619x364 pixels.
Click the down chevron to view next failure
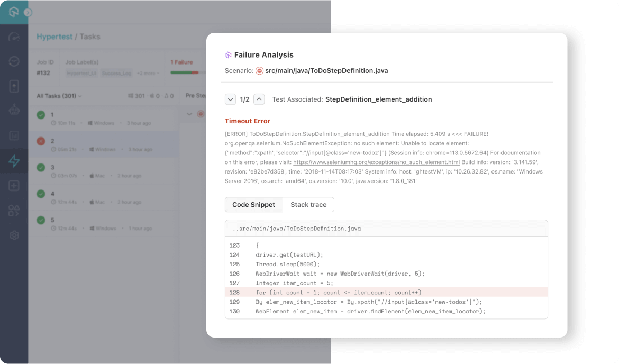(230, 99)
